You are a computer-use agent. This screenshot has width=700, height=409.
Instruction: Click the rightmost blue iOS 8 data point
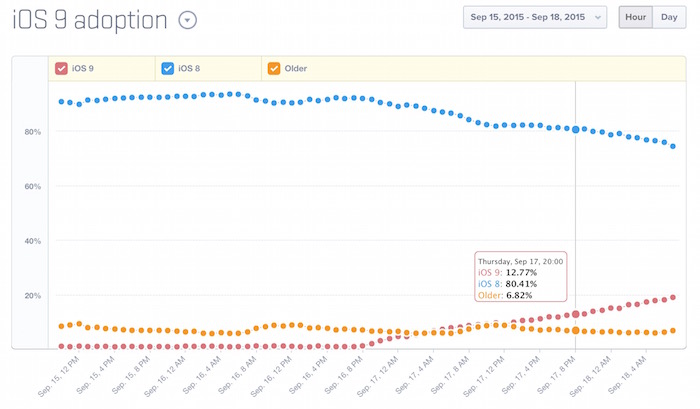tap(673, 147)
